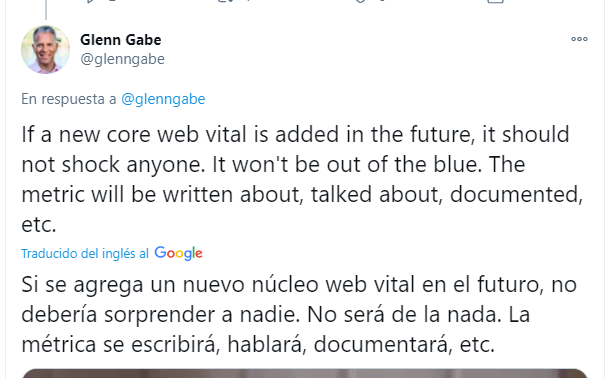Follow the blue @glenngabe reply mention
The width and height of the screenshot is (616, 378).
(163, 99)
